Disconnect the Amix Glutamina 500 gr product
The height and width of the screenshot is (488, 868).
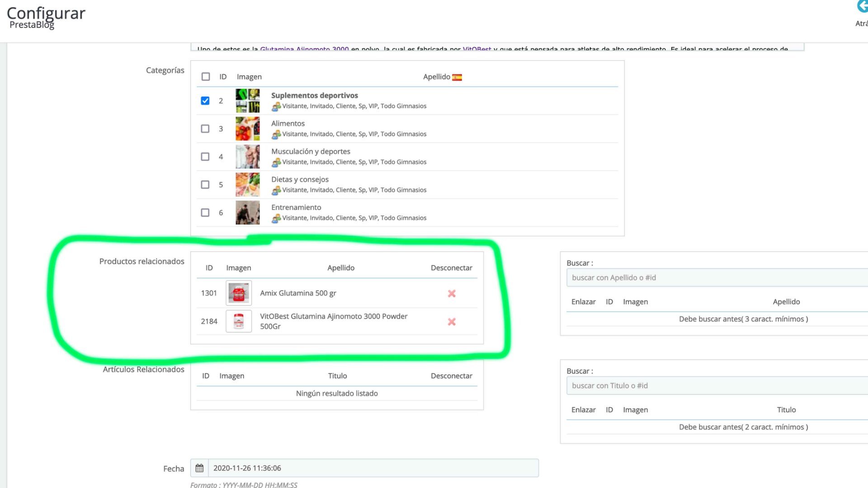click(451, 294)
